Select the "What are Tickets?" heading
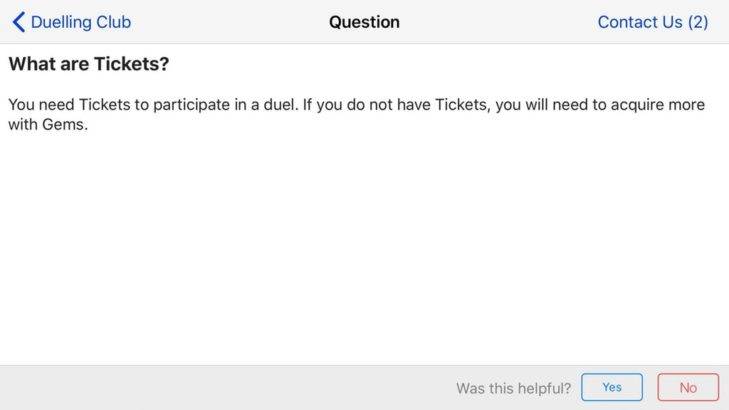The height and width of the screenshot is (410, 729). [x=89, y=64]
